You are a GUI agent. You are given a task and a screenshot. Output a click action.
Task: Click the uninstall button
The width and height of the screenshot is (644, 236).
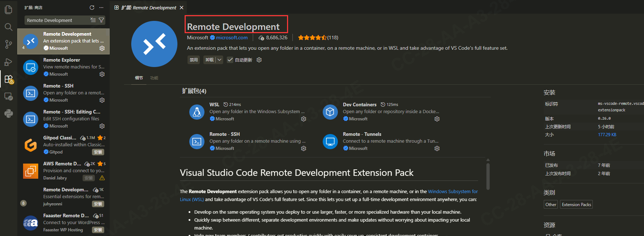tap(209, 60)
